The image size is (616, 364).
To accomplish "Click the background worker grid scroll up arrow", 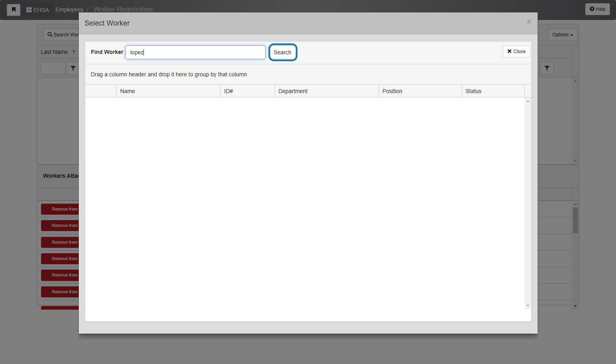I will click(x=576, y=81).
